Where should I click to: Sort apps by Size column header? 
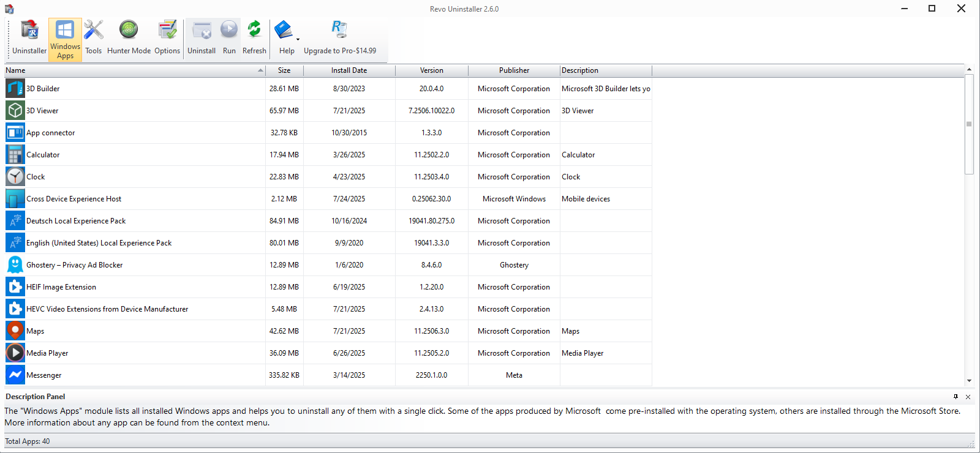coord(284,70)
